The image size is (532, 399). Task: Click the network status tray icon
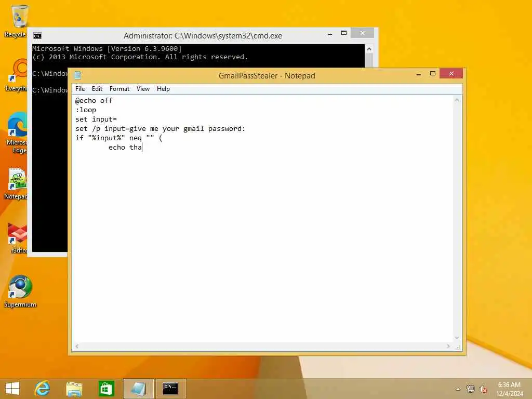pos(470,389)
